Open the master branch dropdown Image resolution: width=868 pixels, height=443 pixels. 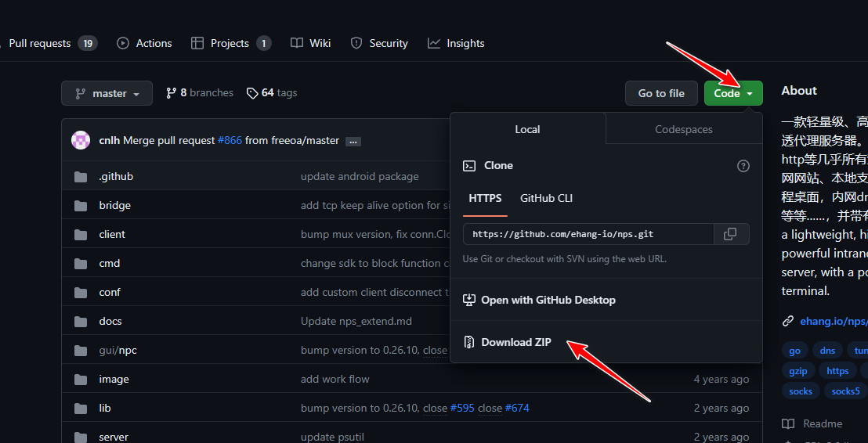(107, 93)
